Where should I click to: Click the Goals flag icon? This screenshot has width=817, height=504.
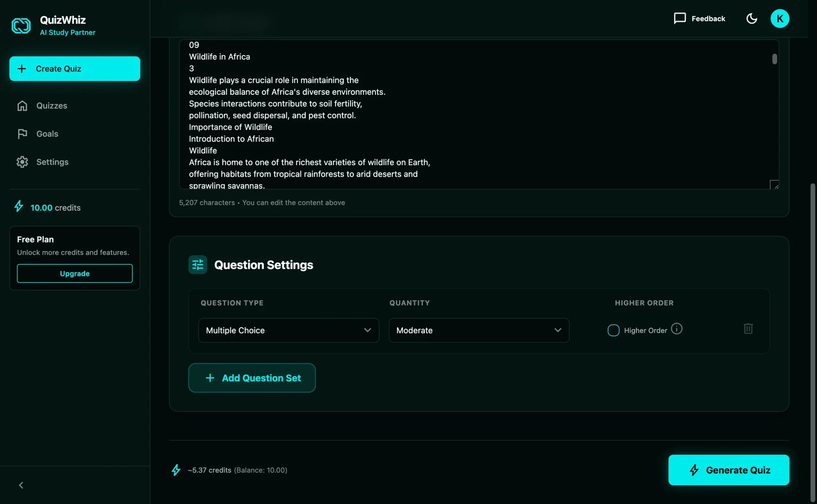(x=22, y=134)
